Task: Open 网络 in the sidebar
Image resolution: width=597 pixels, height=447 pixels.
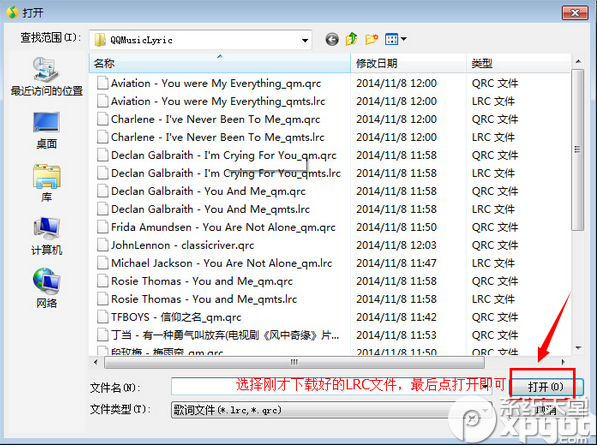Action: pos(46,288)
